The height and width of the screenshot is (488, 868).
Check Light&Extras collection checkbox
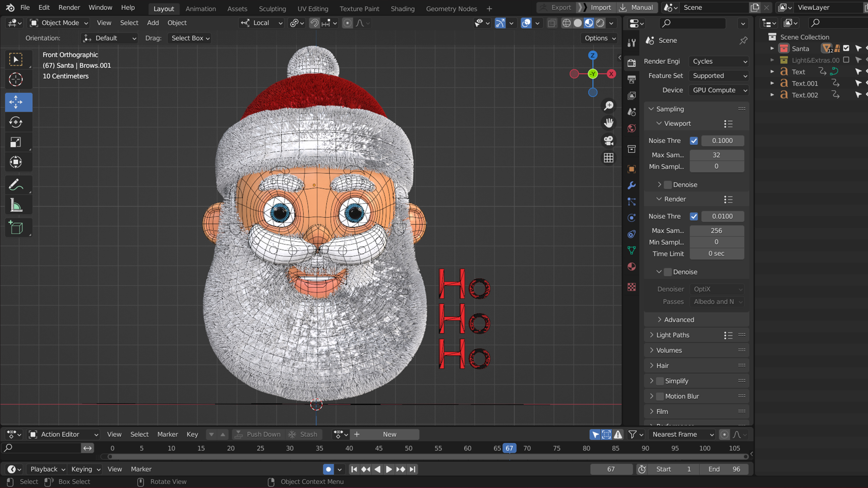pos(846,60)
